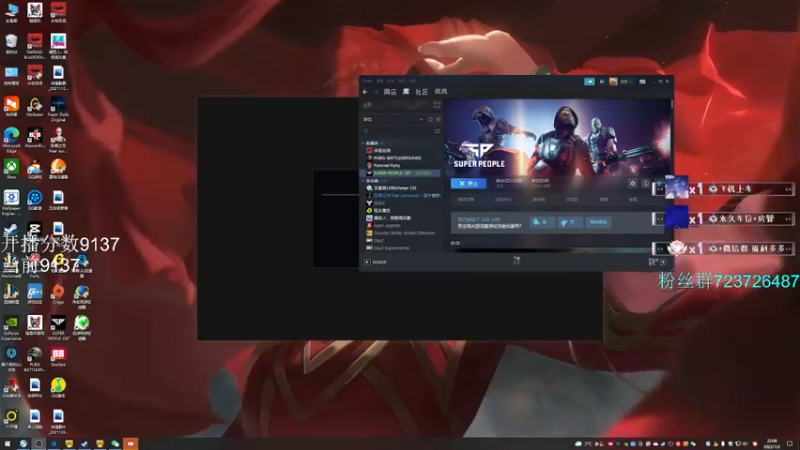Image resolution: width=800 pixels, height=450 pixels.
Task: Open PUBG BATTLEGROUNDS desktop shortcut
Action: (35, 359)
